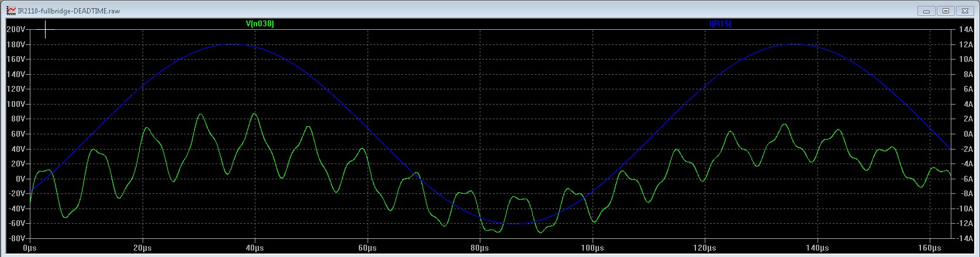Screen dimensions: 980x257
Task: Click the 140µs label on the time axis
Action: point(818,248)
